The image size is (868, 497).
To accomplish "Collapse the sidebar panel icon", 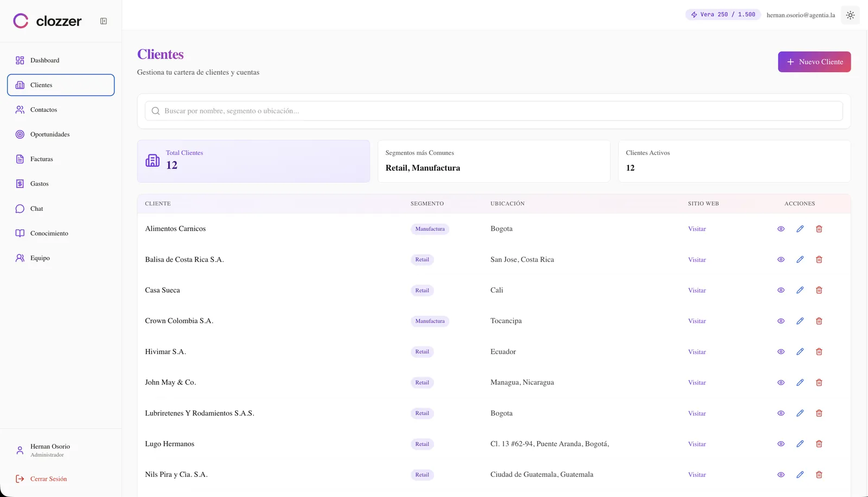I will click(x=104, y=21).
